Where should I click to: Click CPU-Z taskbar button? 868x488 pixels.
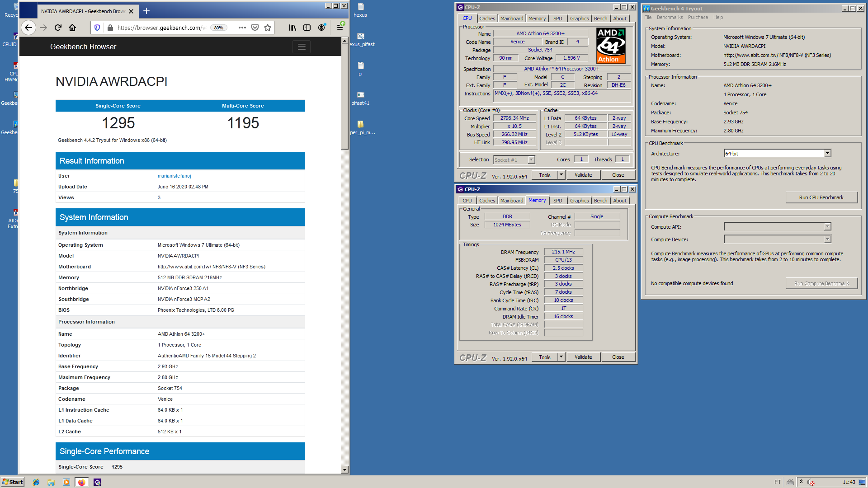(x=97, y=482)
